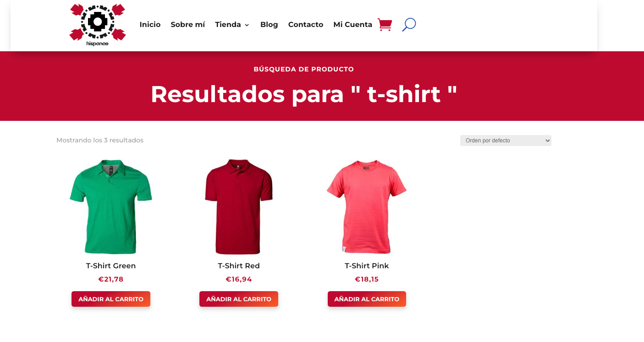Navigate to the Blog section
Viewport: 644px width, 342px height.
(x=269, y=25)
